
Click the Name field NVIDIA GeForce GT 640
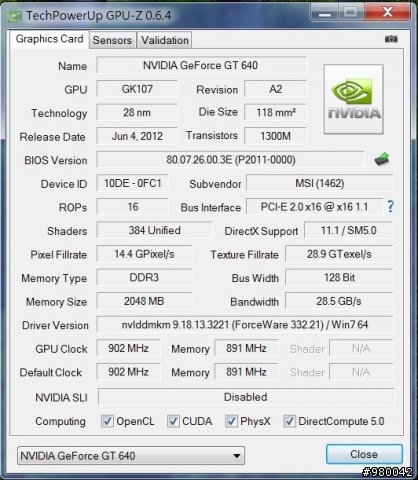(201, 65)
